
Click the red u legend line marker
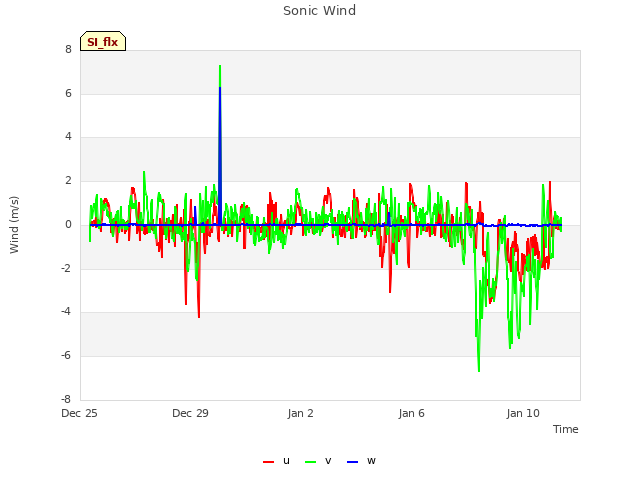[269, 462]
